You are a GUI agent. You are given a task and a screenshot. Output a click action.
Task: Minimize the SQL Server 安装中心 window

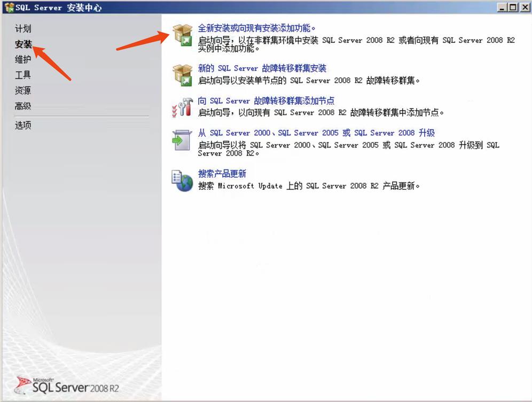point(503,7)
